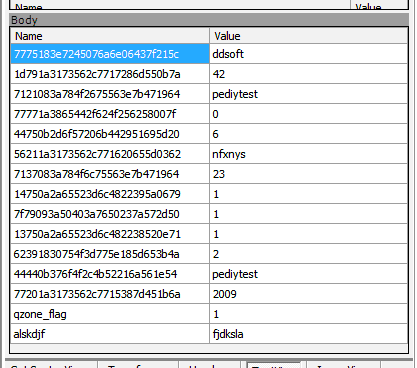417x368 pixels.
Task: Select the name cell starting with 77201a31
Action: click(110, 294)
